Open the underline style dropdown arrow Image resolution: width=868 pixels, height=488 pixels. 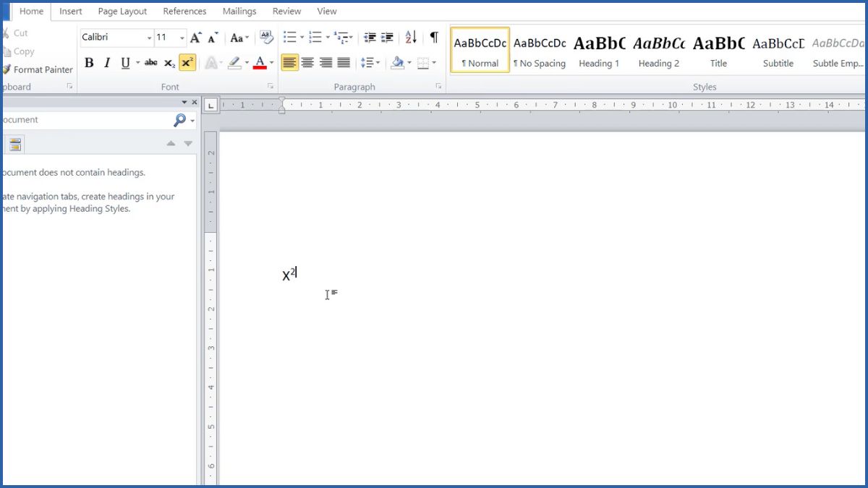(x=137, y=63)
